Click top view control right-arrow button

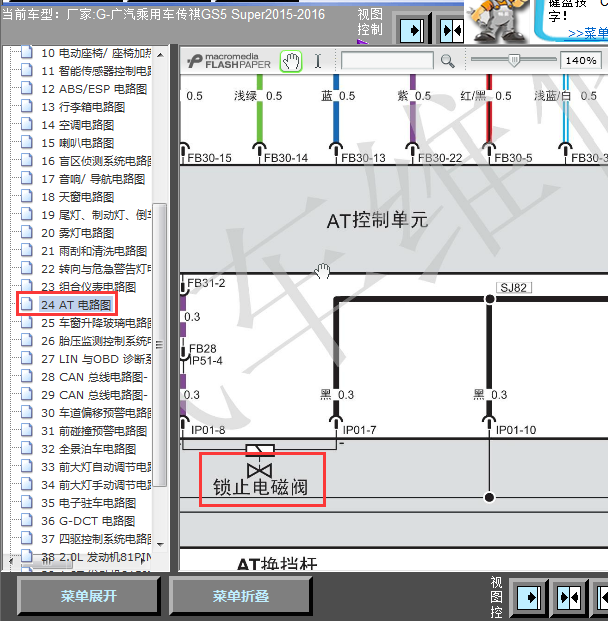coord(412,30)
